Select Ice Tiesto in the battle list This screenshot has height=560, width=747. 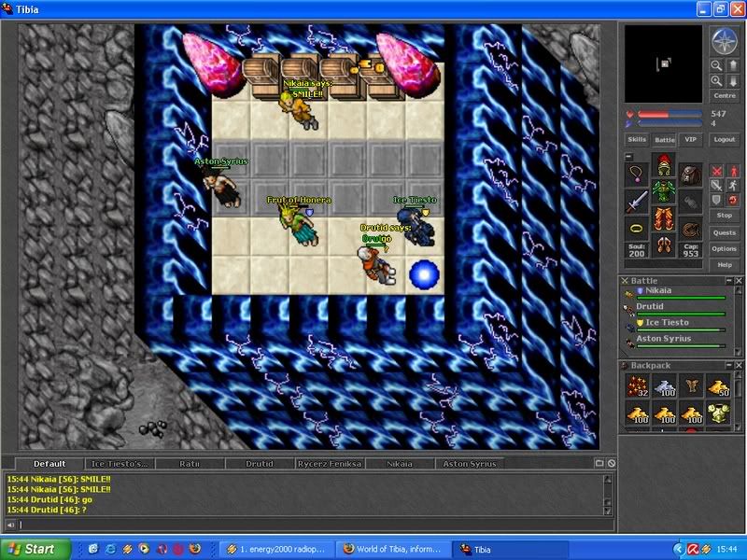click(676, 326)
